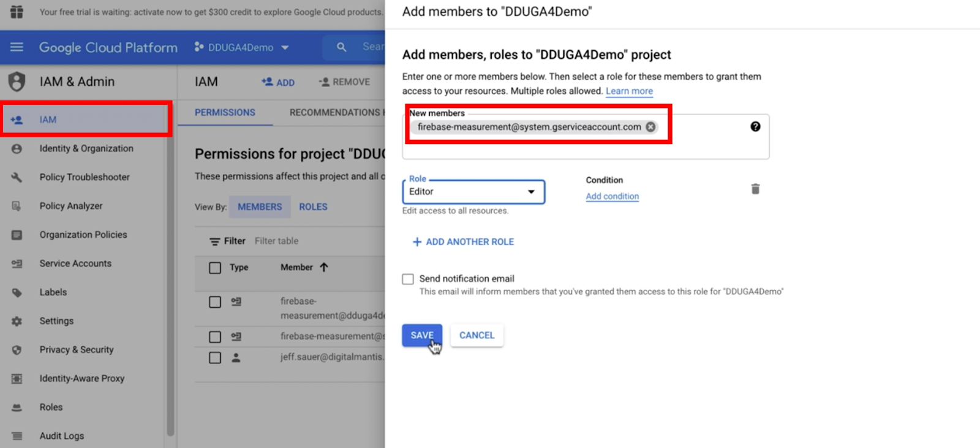Click the Google Cloud Platform logo
Image resolution: width=980 pixels, height=448 pixels.
(x=108, y=47)
